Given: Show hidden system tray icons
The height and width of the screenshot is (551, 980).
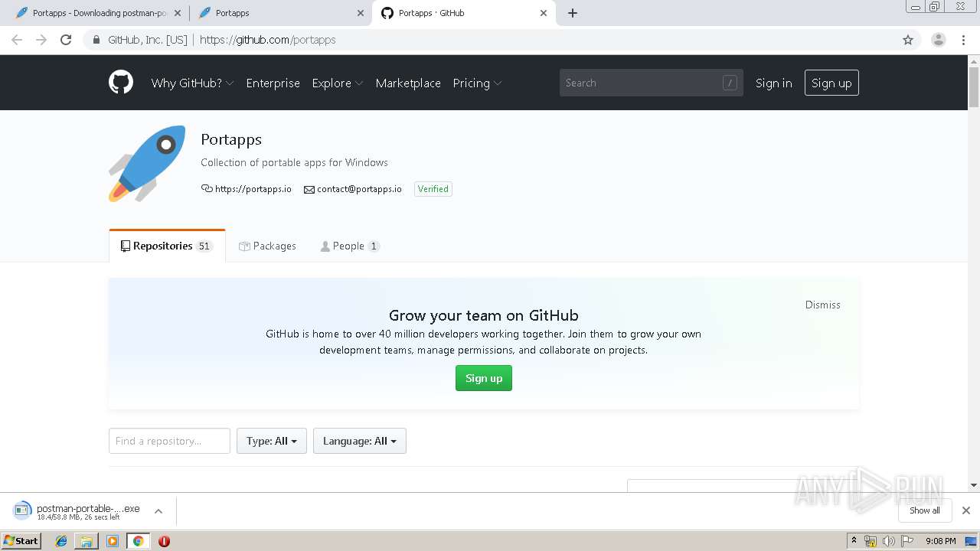Looking at the screenshot, I should [854, 541].
